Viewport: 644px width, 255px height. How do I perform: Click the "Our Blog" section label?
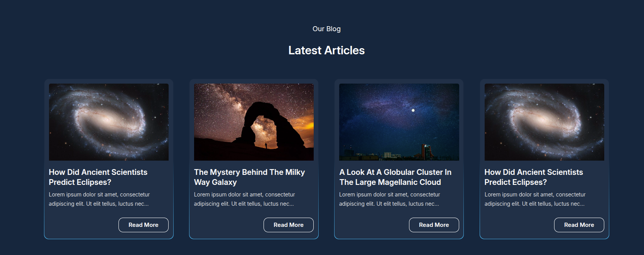(326, 29)
